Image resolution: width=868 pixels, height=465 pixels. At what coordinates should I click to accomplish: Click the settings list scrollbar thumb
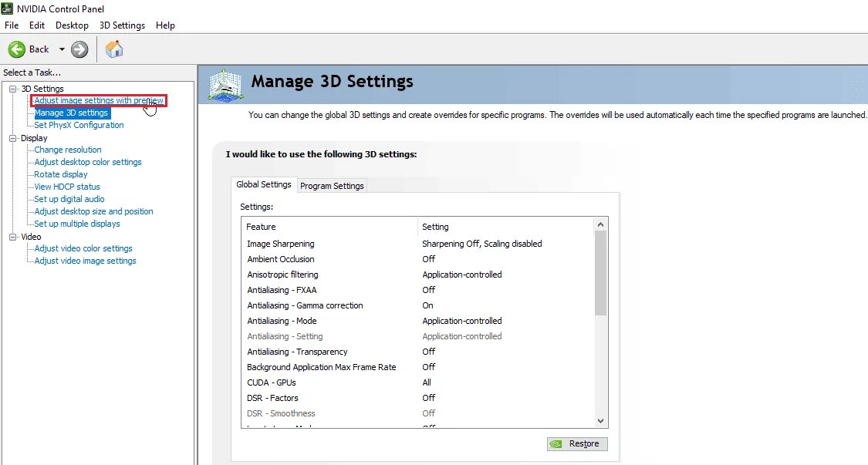(x=600, y=274)
